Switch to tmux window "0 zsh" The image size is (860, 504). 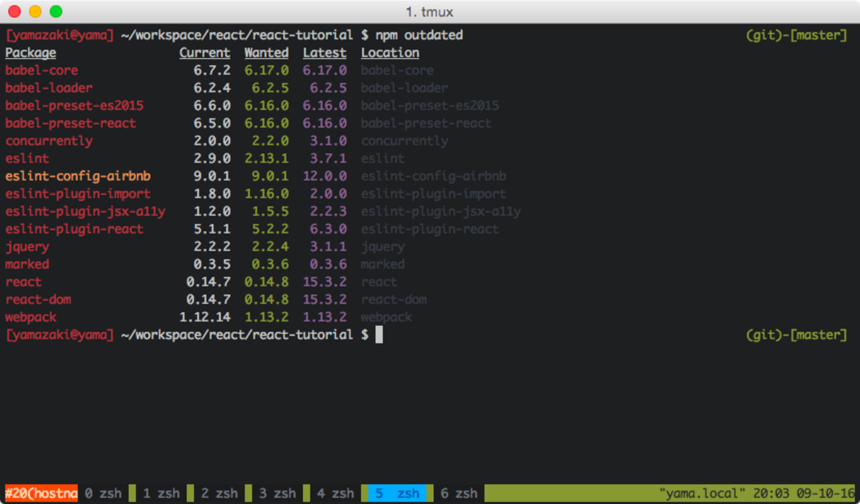pyautogui.click(x=103, y=493)
